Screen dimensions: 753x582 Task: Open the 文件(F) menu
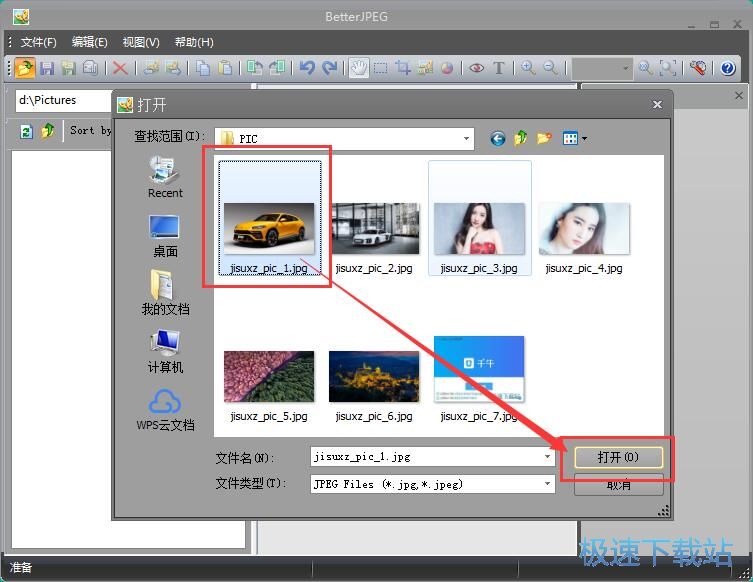(x=38, y=42)
